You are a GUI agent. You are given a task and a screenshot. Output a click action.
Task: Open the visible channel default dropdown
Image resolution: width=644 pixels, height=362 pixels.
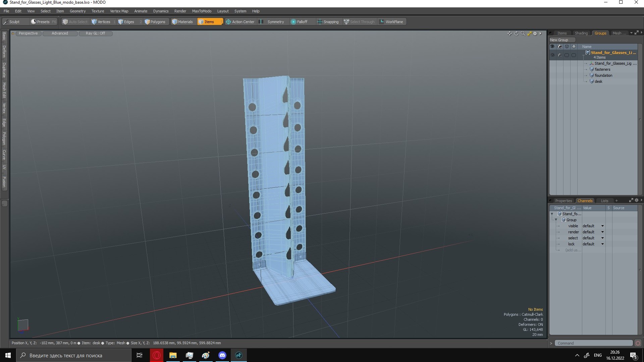[602, 226]
